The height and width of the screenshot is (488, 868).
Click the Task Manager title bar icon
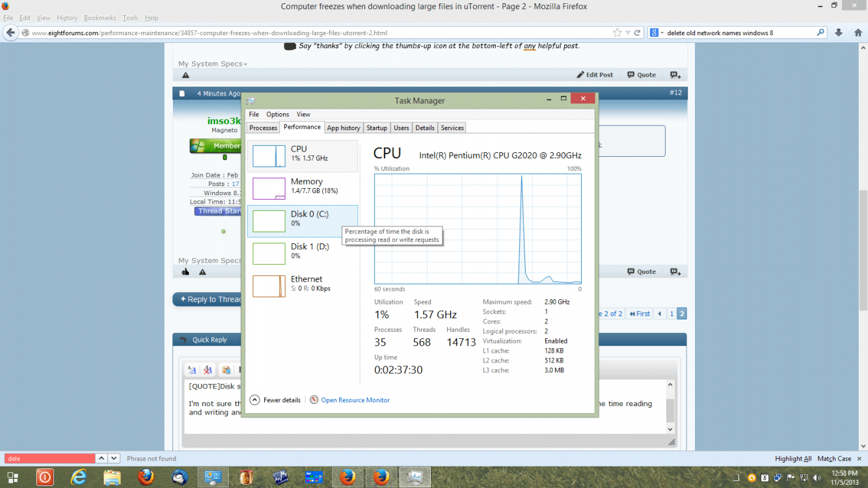tap(251, 101)
